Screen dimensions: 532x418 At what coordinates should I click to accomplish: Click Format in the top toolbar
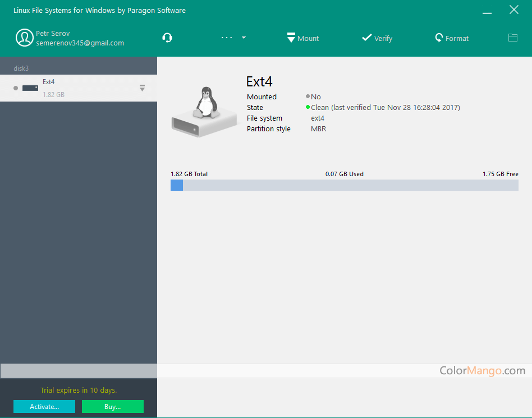pyautogui.click(x=452, y=38)
